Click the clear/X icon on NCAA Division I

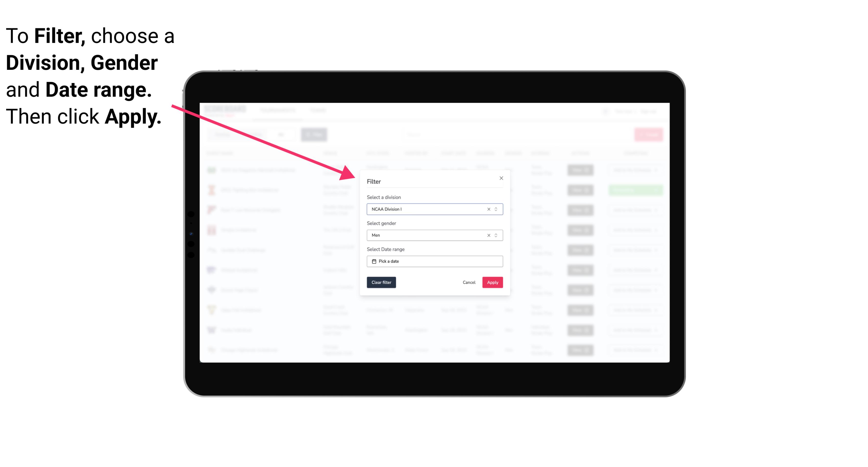tap(488, 209)
